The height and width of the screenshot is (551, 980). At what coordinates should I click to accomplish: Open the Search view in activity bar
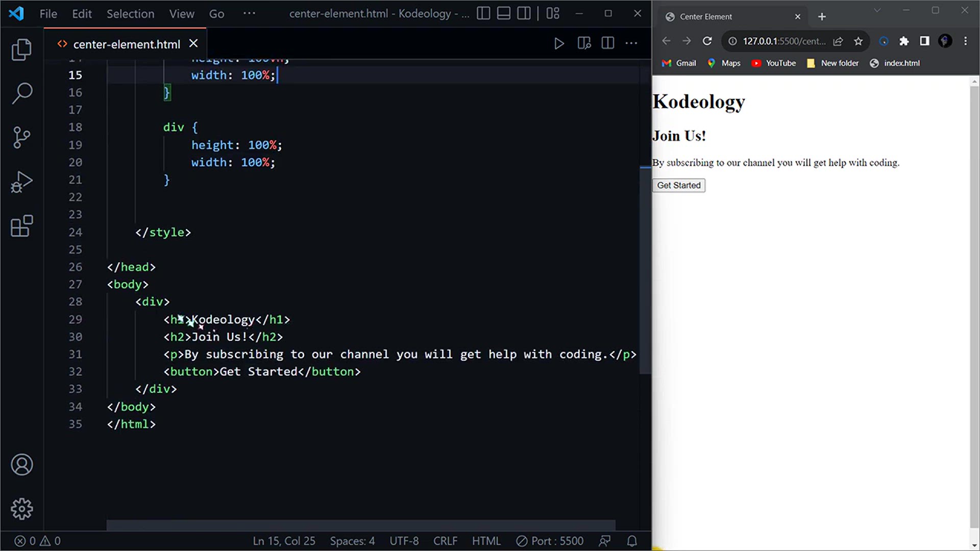[x=21, y=93]
